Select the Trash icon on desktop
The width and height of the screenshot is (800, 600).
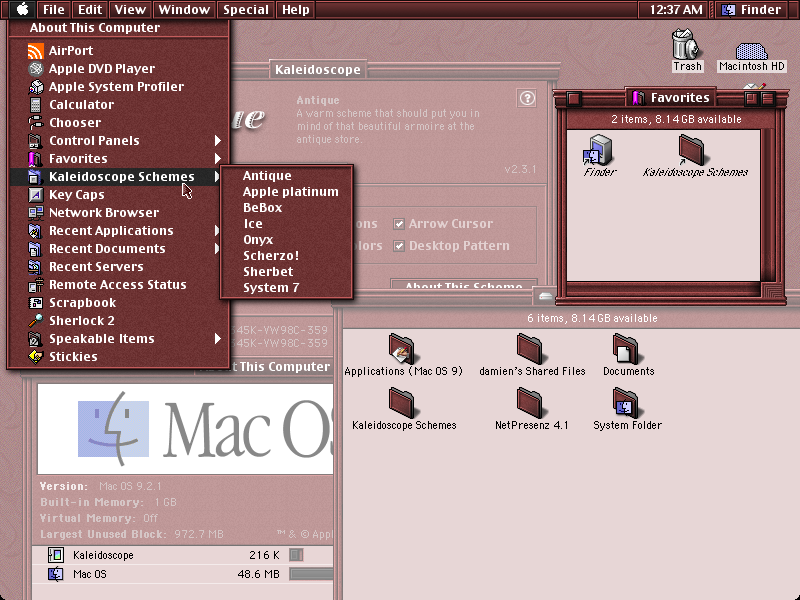click(x=686, y=44)
